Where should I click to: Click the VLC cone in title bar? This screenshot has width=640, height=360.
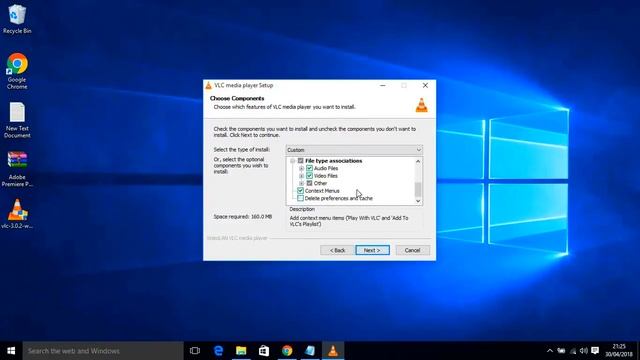[209, 85]
